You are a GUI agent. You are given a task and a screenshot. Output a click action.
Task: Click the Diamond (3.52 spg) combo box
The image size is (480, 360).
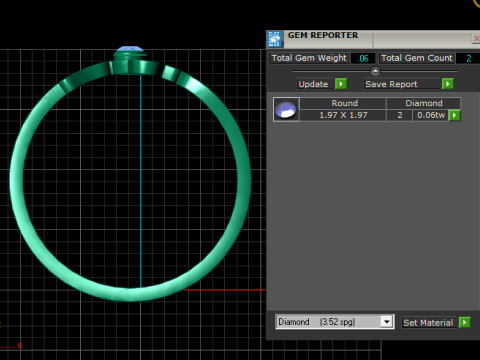click(x=335, y=322)
